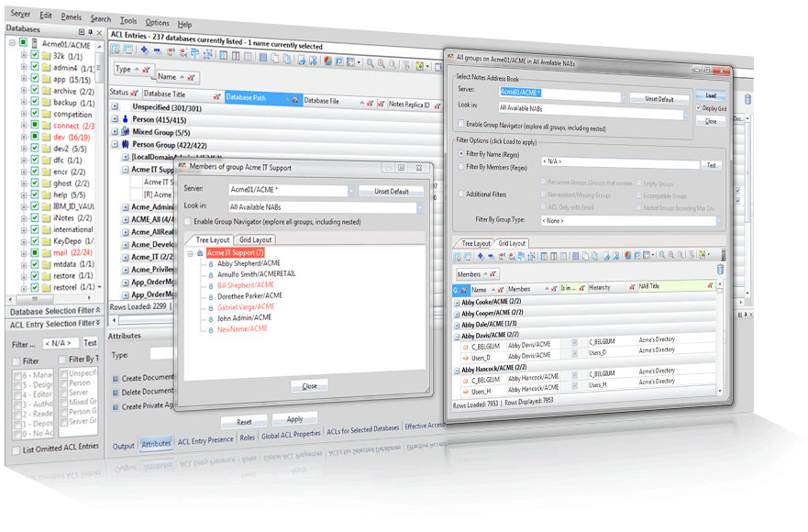Click the blue minus collapse-all icon in ACL Entries toolbar

click(x=157, y=51)
